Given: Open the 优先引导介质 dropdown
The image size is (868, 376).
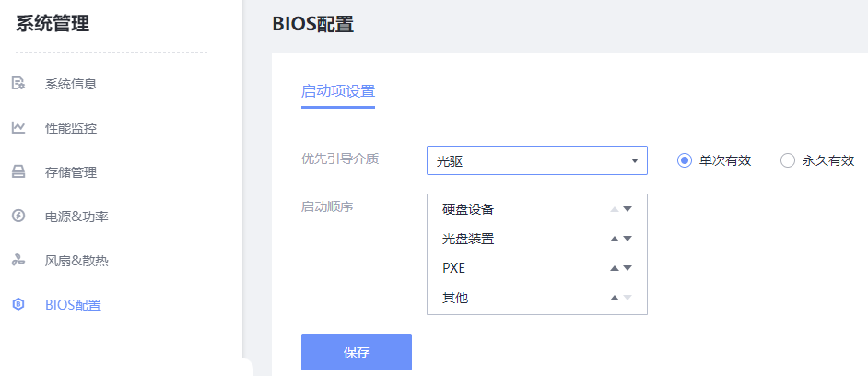Looking at the screenshot, I should (x=537, y=160).
